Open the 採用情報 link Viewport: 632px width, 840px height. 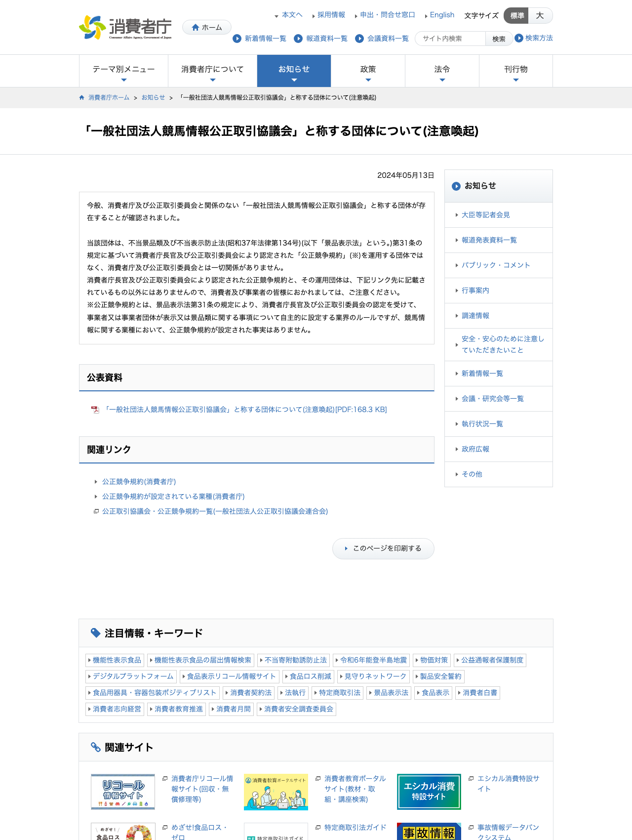[331, 15]
